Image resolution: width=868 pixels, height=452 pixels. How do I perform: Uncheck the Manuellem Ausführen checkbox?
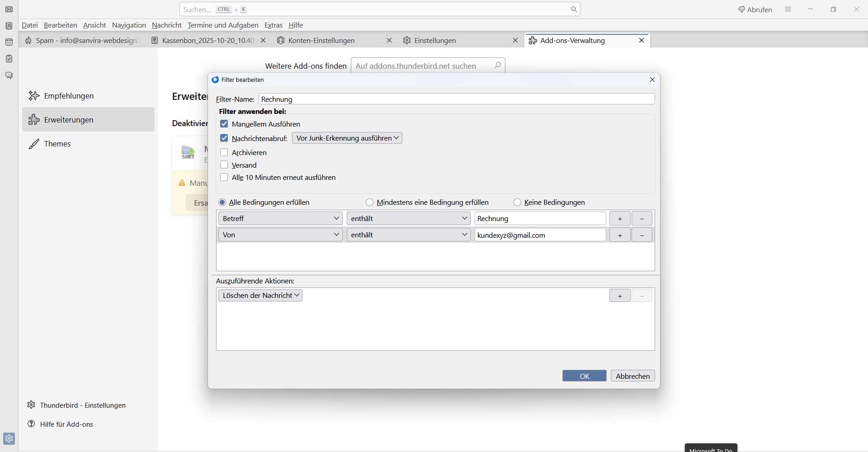click(224, 124)
